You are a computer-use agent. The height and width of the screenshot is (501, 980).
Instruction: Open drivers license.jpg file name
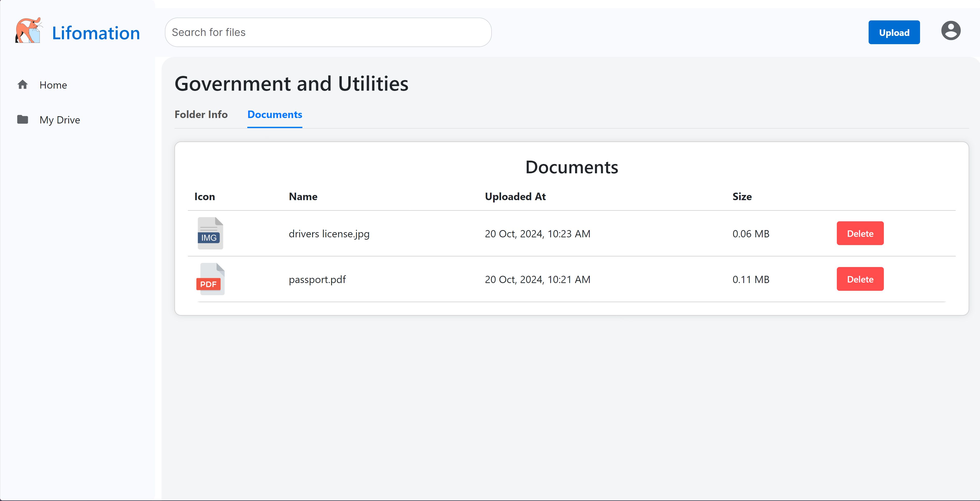point(329,234)
